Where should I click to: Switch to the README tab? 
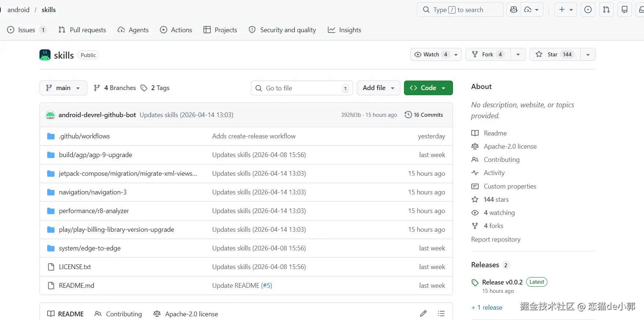click(65, 314)
